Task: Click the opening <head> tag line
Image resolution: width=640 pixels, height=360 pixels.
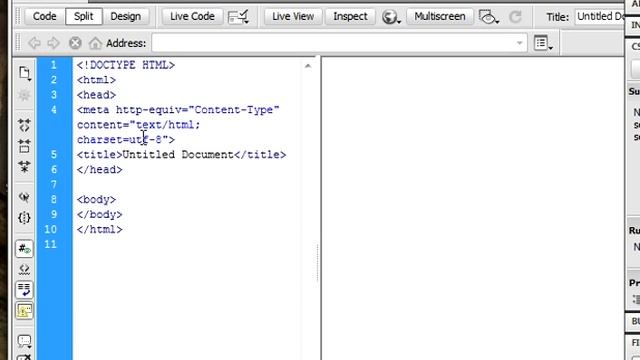Action: click(96, 95)
